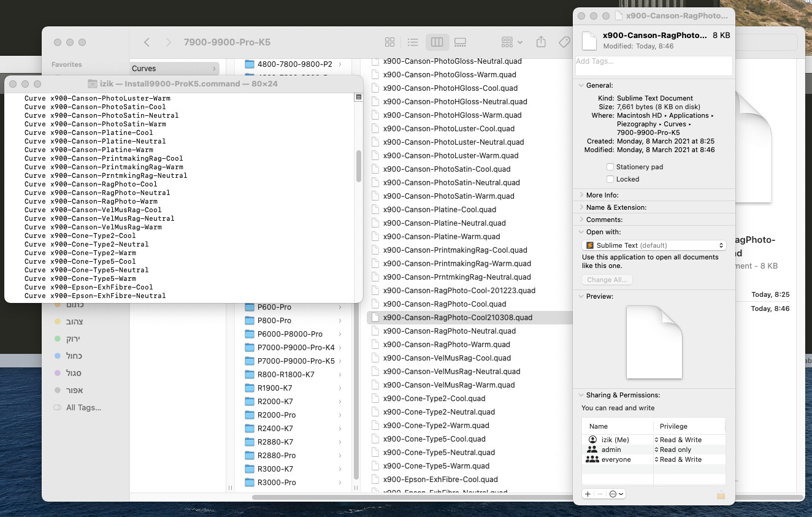Add a user with the plus button
The height and width of the screenshot is (517, 812).
point(588,494)
